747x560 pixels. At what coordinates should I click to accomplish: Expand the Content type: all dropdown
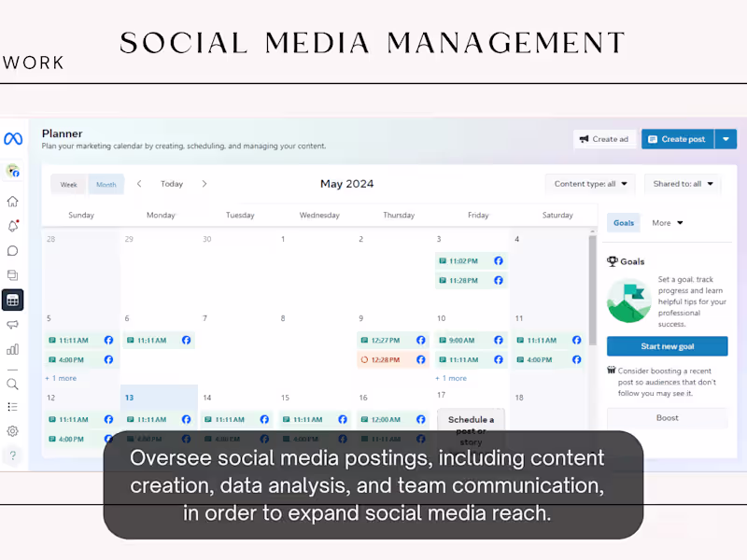click(x=590, y=184)
